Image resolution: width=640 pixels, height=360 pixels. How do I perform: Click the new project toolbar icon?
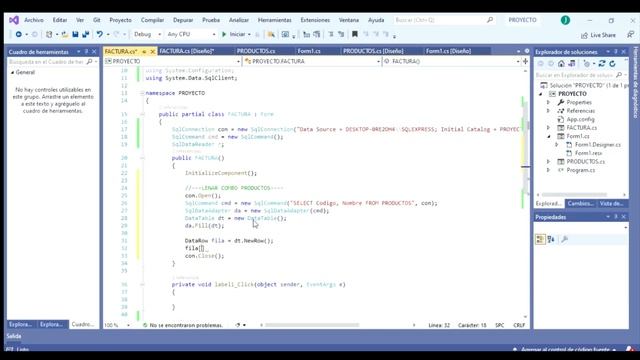49,35
